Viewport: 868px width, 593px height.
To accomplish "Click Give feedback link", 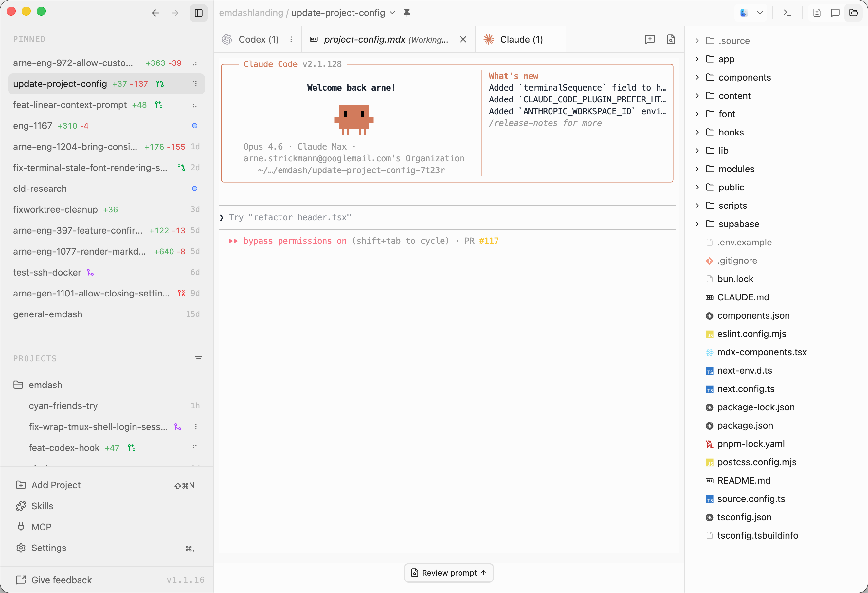I will [x=54, y=580].
